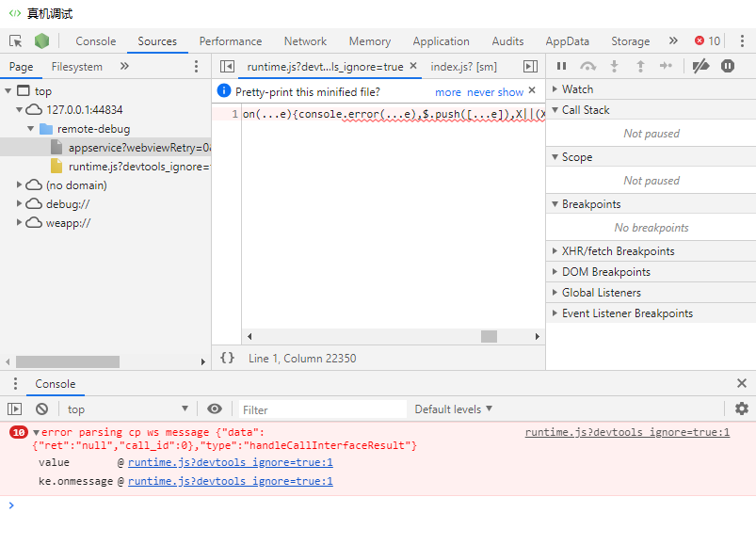Click the 'more' link in infobar
756x545 pixels.
448,92
